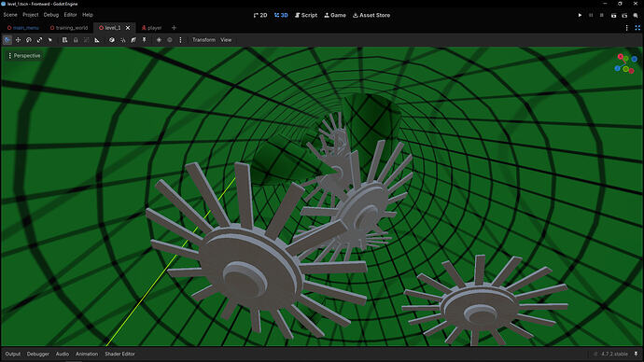
Task: Open scene tabs options dots menu
Action: point(627,28)
